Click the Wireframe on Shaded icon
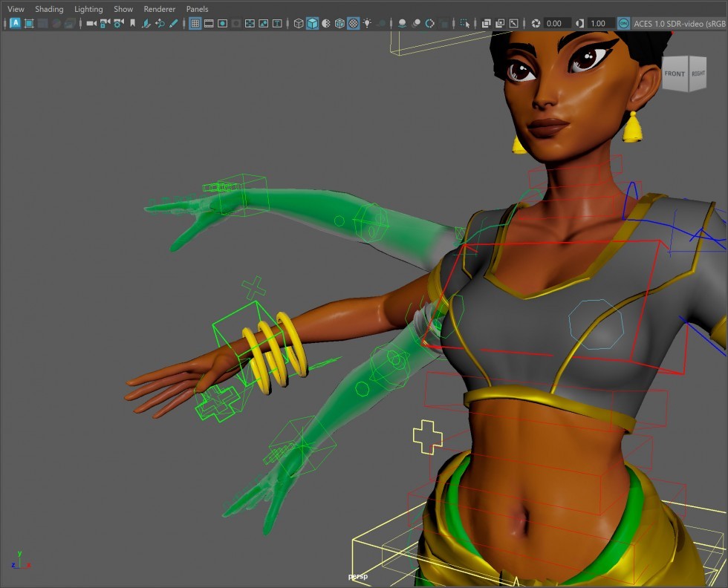The width and height of the screenshot is (728, 588). click(339, 23)
